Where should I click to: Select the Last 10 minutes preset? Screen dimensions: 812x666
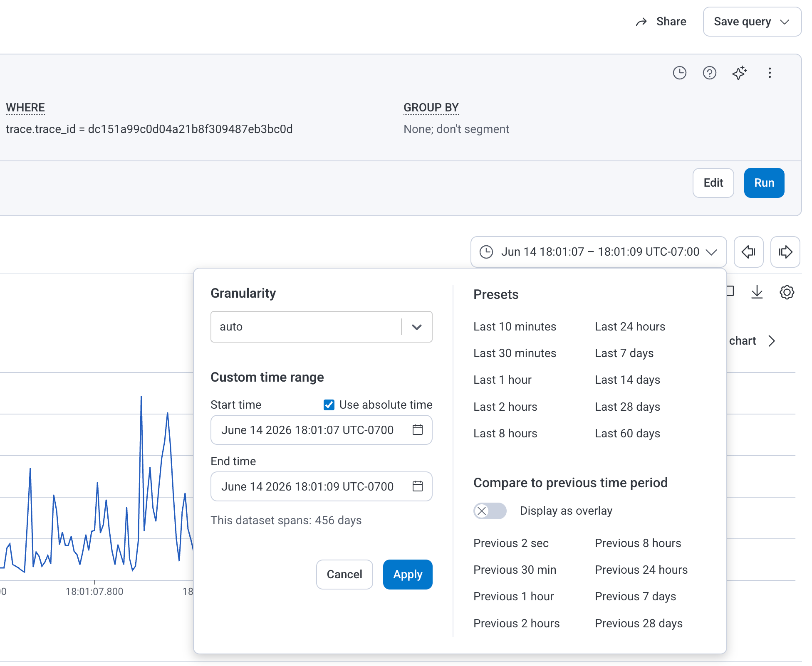click(x=515, y=327)
